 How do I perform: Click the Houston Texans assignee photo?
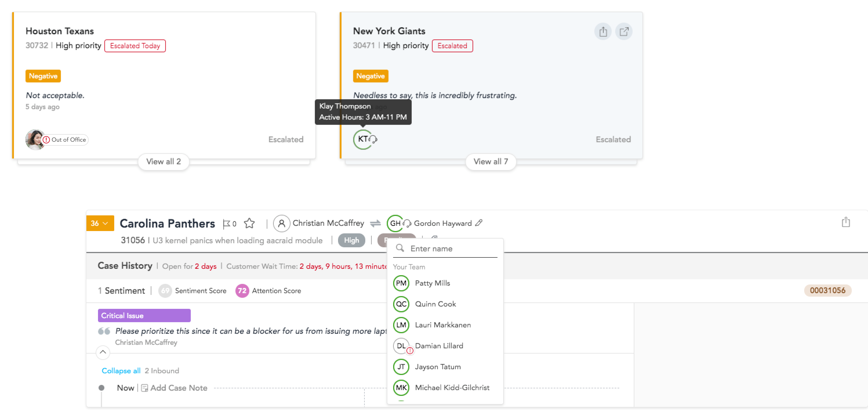(x=35, y=139)
